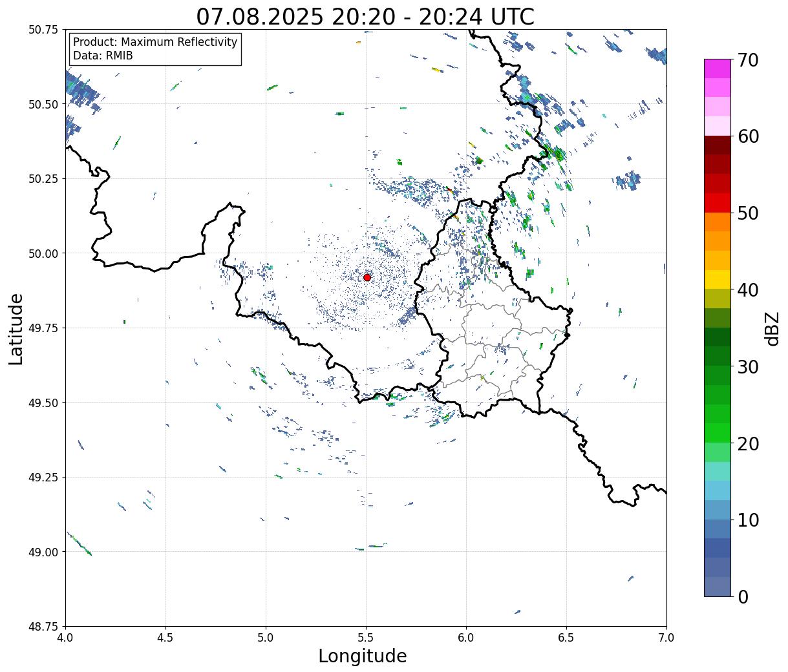Click the 6.0 longitude tick label
Screen dimensions: 788x672
[x=466, y=638]
